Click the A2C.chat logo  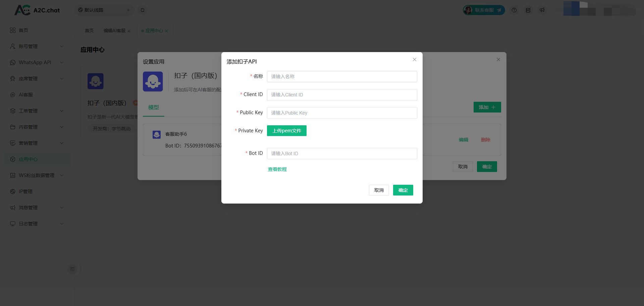pyautogui.click(x=37, y=10)
